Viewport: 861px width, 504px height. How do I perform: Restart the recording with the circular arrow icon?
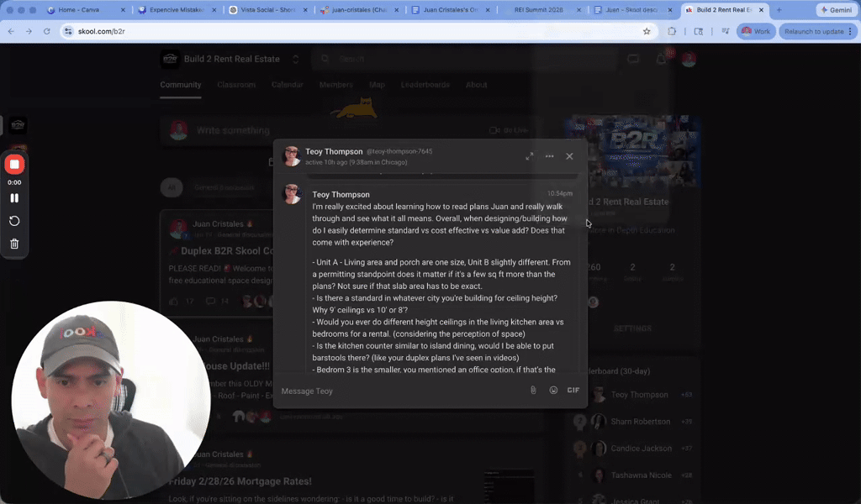point(14,220)
